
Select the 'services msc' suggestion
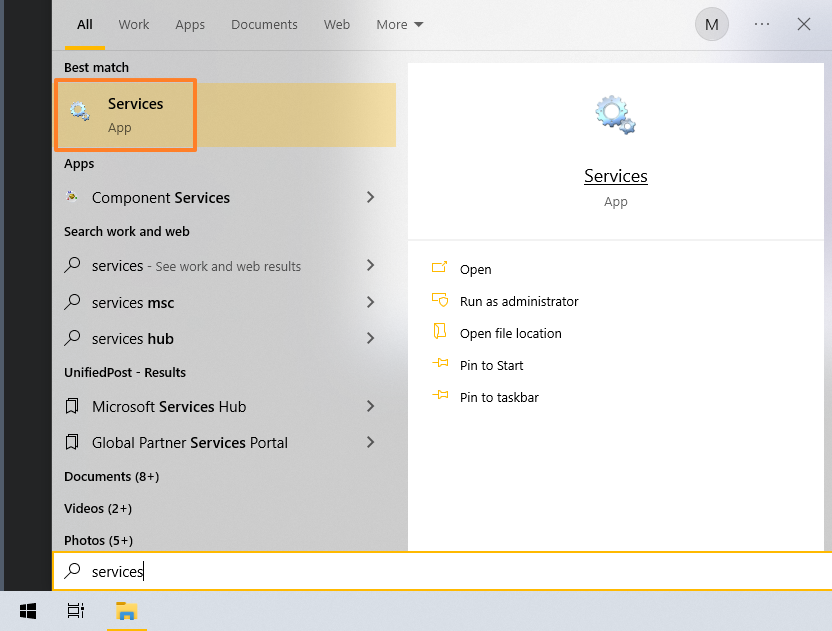133,303
